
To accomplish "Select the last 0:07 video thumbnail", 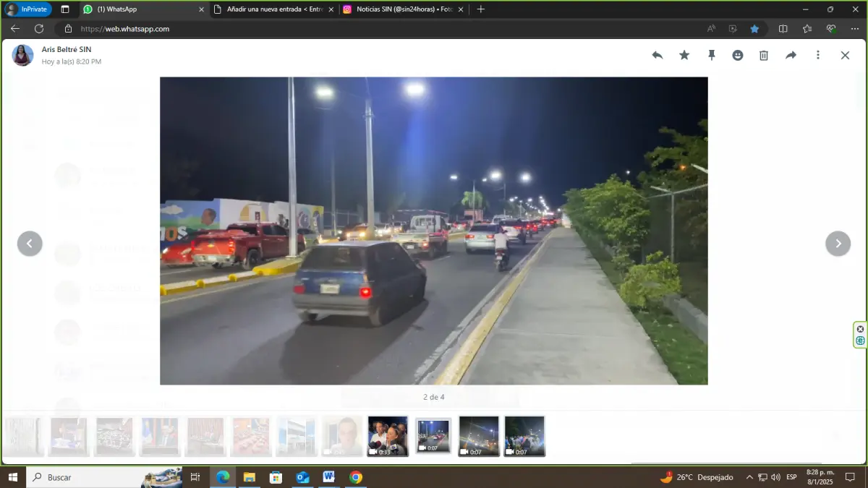I will (524, 436).
